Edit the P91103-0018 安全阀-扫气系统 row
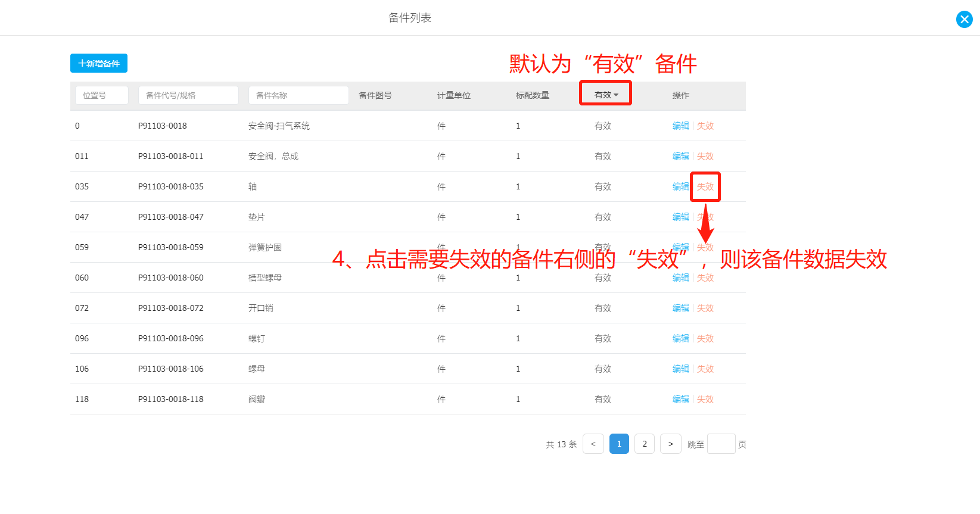The width and height of the screenshot is (980, 514). (x=681, y=126)
